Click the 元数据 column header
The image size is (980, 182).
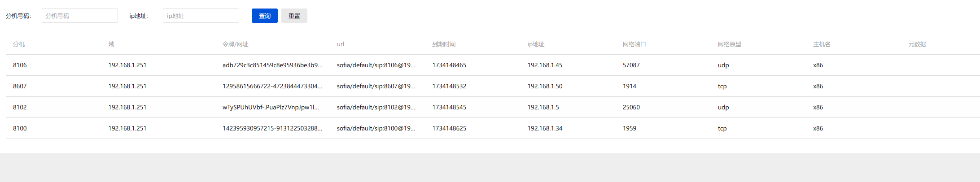point(917,44)
